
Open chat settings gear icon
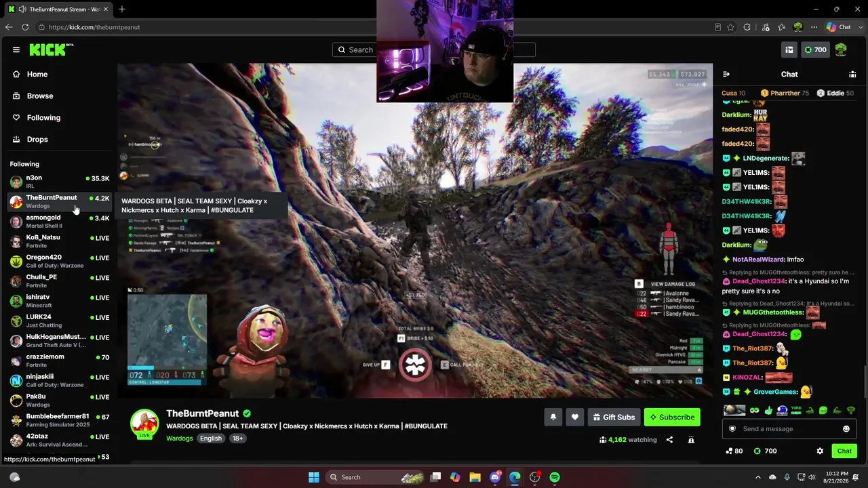(x=820, y=451)
